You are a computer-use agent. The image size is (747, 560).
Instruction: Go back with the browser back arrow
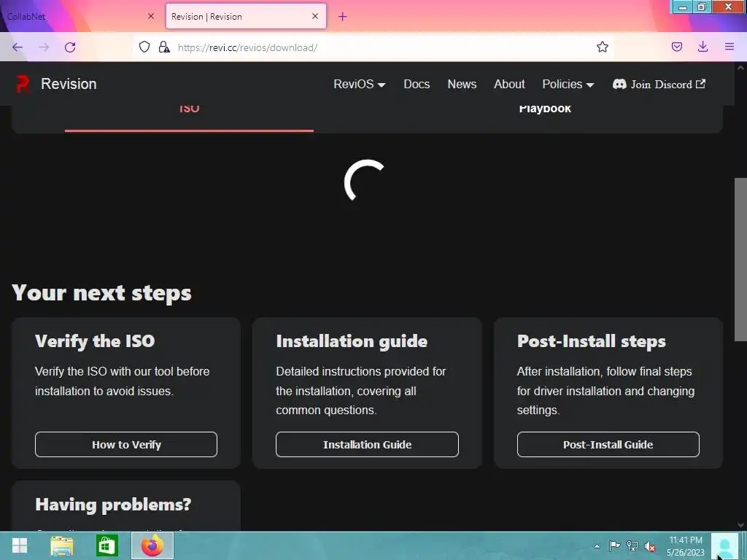tap(18, 47)
